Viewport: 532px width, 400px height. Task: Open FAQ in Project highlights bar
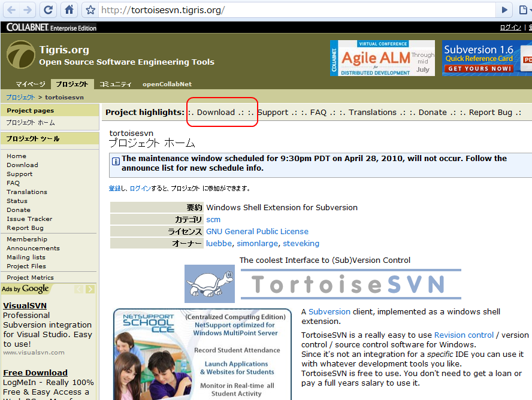pyautogui.click(x=318, y=112)
